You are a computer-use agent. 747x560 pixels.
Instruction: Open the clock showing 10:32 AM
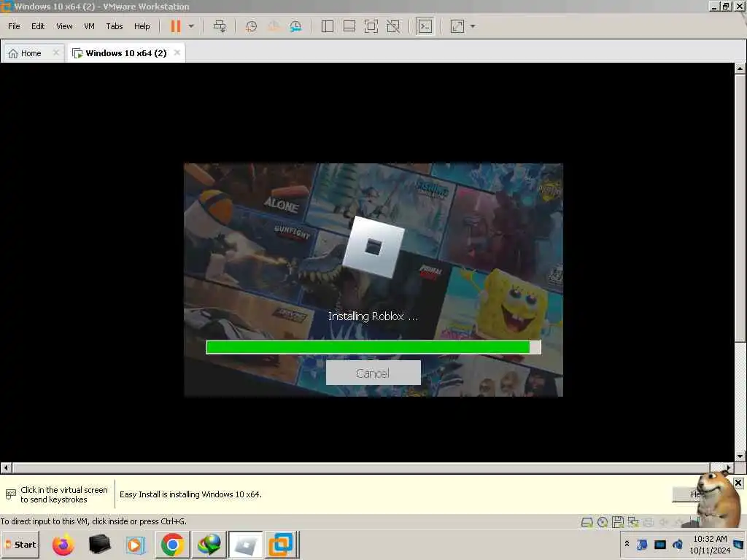coord(710,544)
